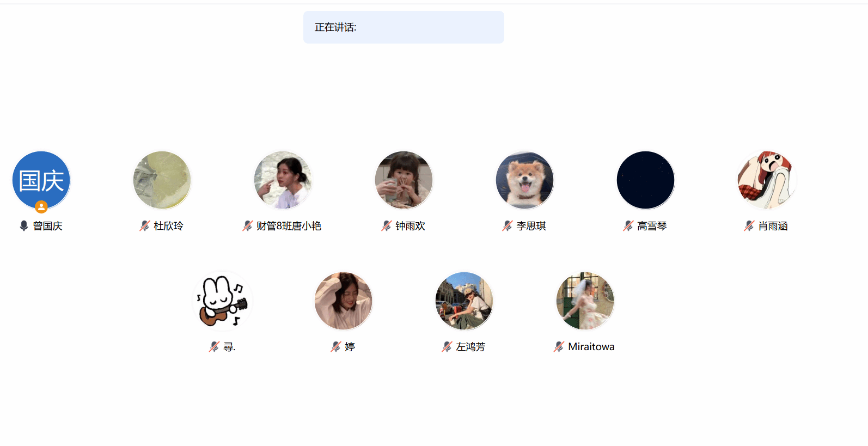The image size is (868, 446).
Task: Click the muted mic icon beside 婷
Action: 335,346
